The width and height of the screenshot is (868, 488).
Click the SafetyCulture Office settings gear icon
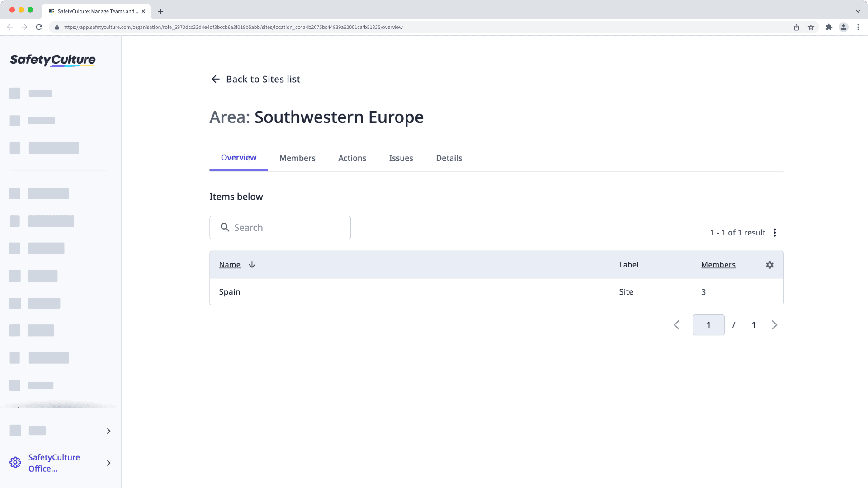coord(15,463)
